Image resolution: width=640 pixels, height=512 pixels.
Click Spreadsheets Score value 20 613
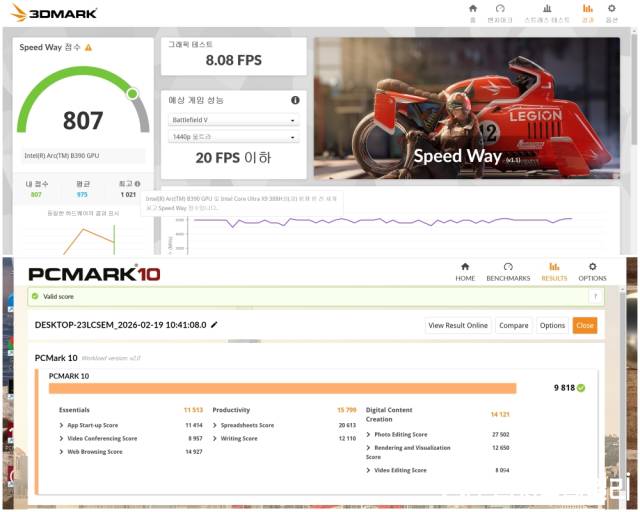[x=347, y=425]
